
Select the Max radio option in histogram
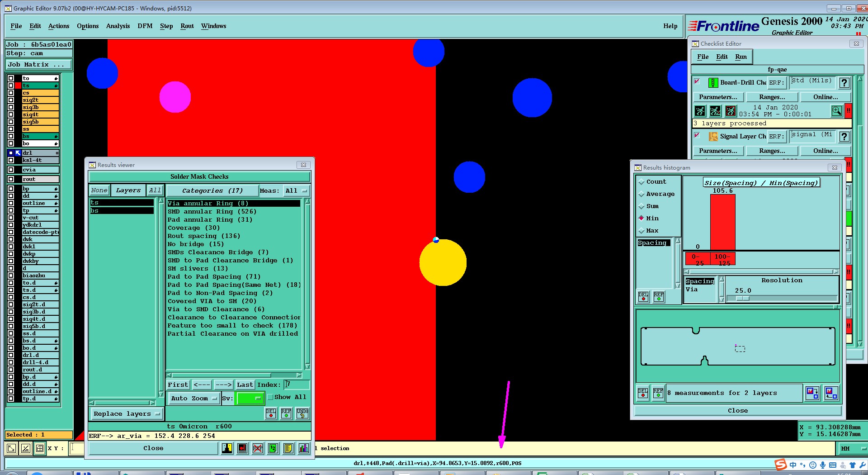click(x=641, y=231)
